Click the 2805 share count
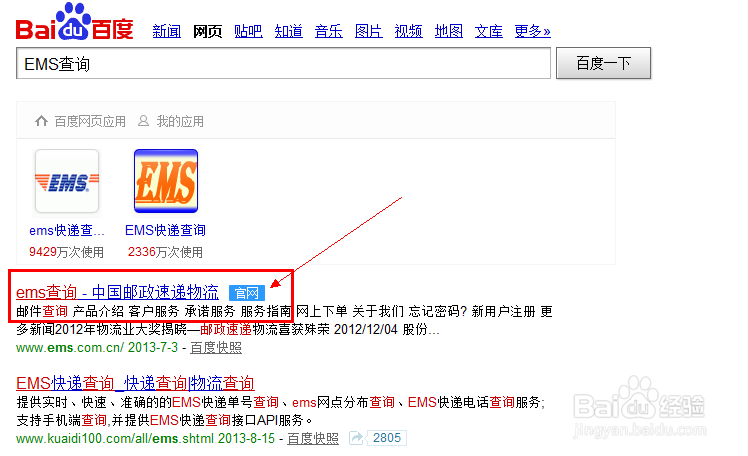The image size is (748, 456). tap(387, 438)
